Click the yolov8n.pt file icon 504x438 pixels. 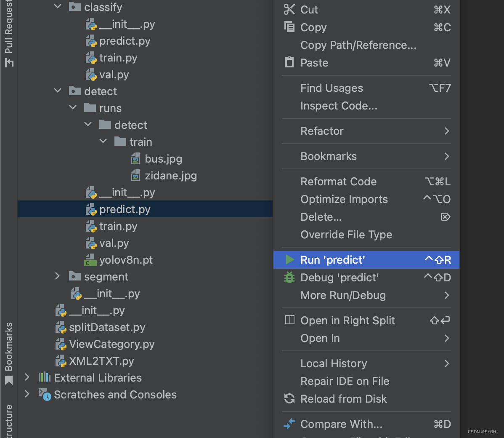point(90,260)
